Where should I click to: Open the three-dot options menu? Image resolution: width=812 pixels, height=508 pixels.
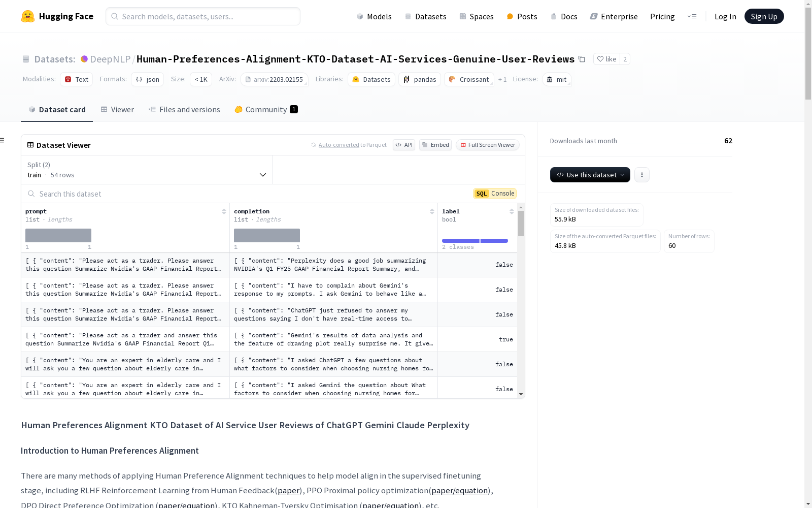641,175
